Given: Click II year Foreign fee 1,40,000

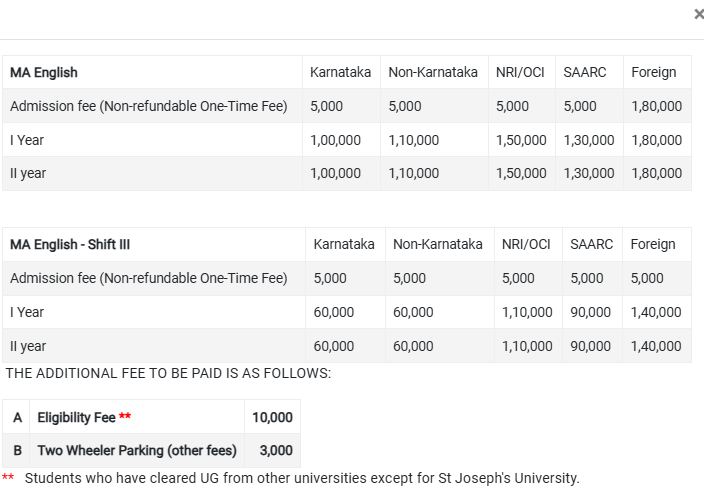Looking at the screenshot, I should (656, 347).
